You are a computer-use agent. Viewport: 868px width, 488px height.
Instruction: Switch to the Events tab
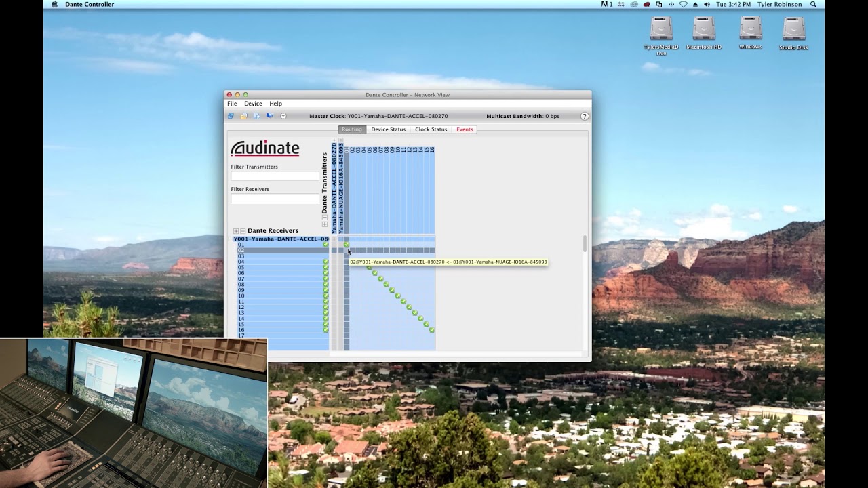pyautogui.click(x=465, y=129)
